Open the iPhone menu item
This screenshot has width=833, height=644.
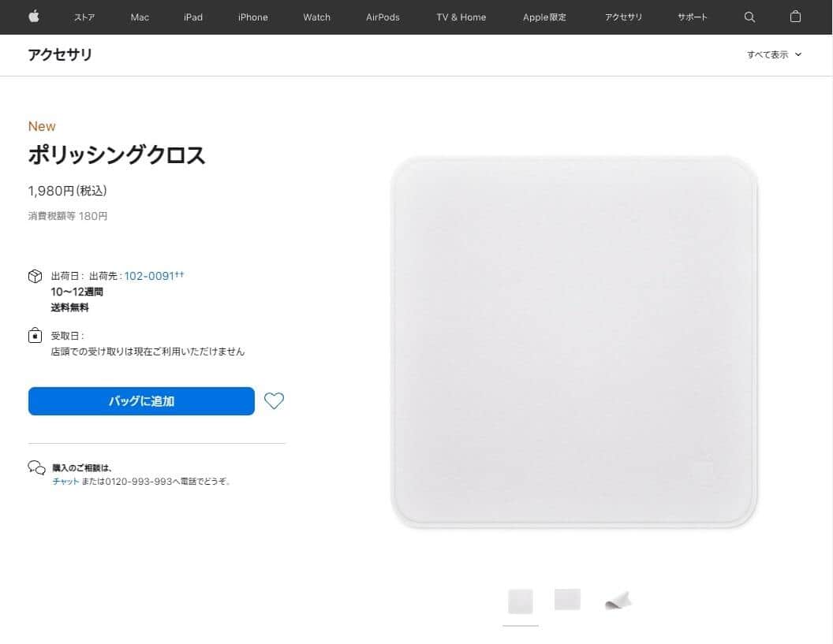click(253, 17)
